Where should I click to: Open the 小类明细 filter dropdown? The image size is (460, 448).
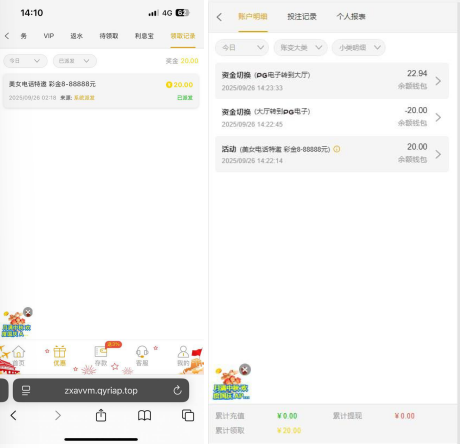(359, 48)
